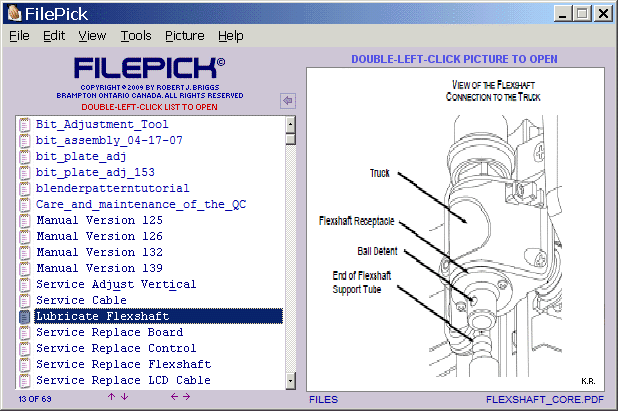Minimize the FilePick window
Screen dimensions: 618x411
point(563,14)
